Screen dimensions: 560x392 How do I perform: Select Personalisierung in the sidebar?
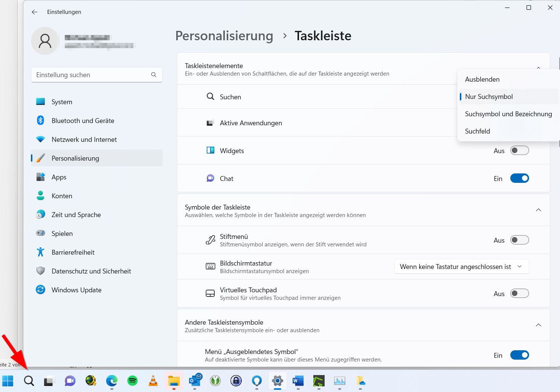[97, 158]
